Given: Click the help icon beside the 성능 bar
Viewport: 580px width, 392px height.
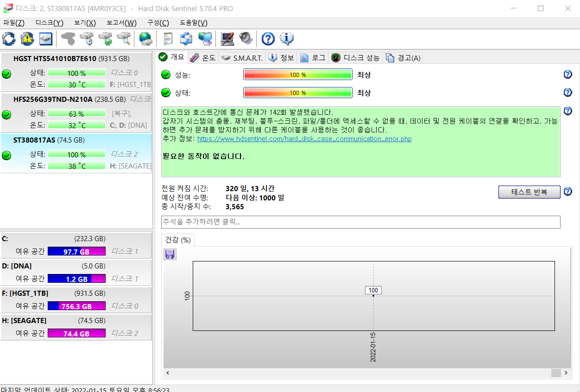Looking at the screenshot, I should pos(567,75).
